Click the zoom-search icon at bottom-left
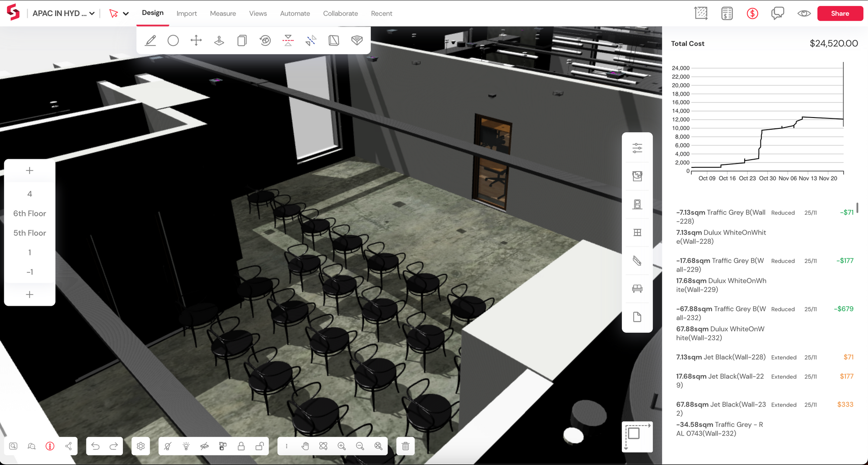This screenshot has height=465, width=868. point(13,446)
